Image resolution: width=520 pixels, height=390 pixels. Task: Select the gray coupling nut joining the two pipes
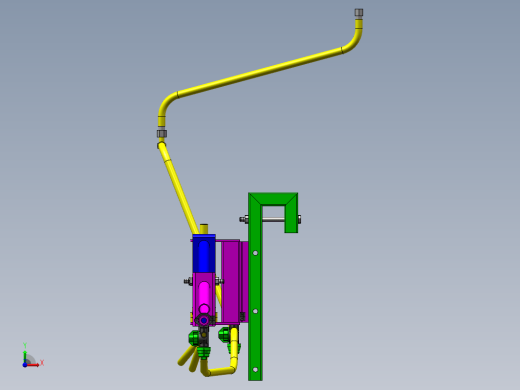(x=162, y=133)
